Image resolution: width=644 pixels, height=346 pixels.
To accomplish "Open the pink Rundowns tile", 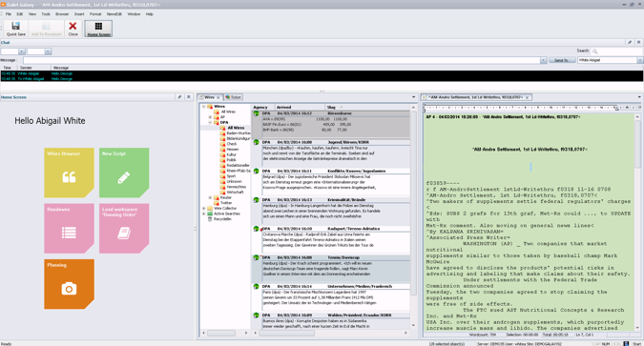I will pos(69,229).
